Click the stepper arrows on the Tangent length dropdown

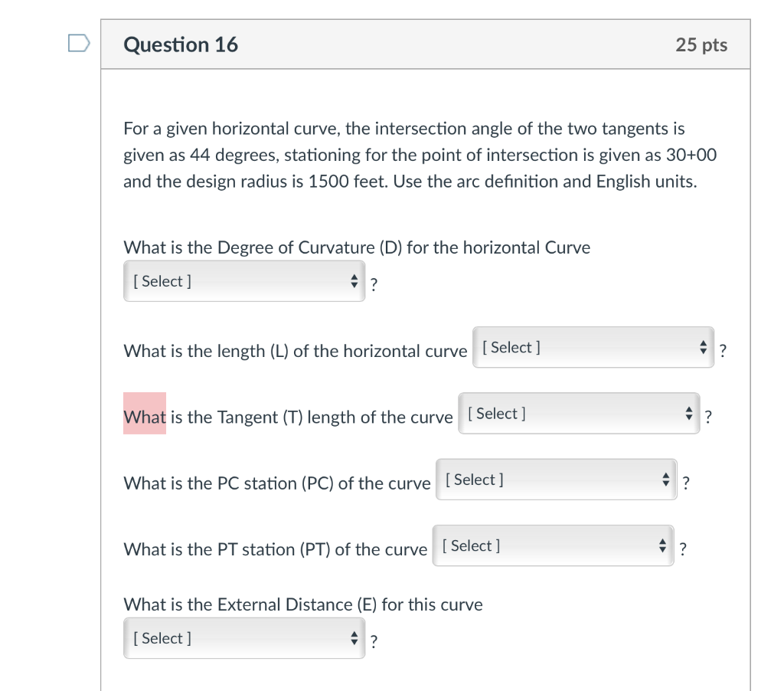(x=688, y=413)
